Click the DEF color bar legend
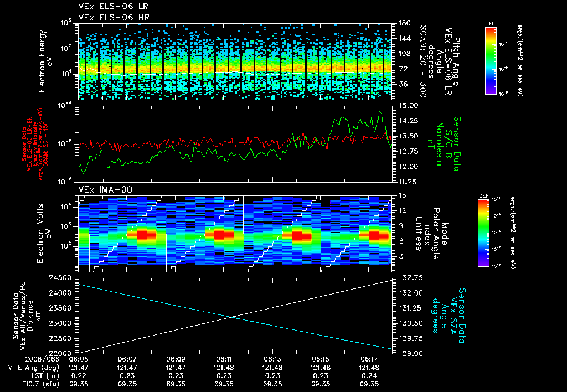The image size is (567, 392). tap(483, 233)
